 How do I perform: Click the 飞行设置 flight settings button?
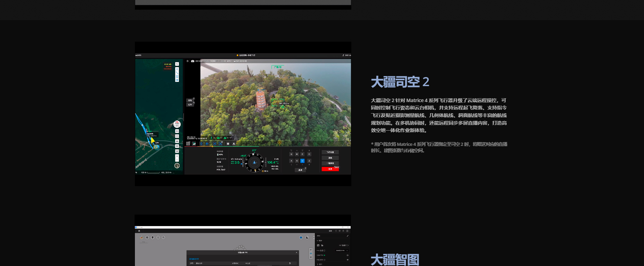[x=330, y=152]
